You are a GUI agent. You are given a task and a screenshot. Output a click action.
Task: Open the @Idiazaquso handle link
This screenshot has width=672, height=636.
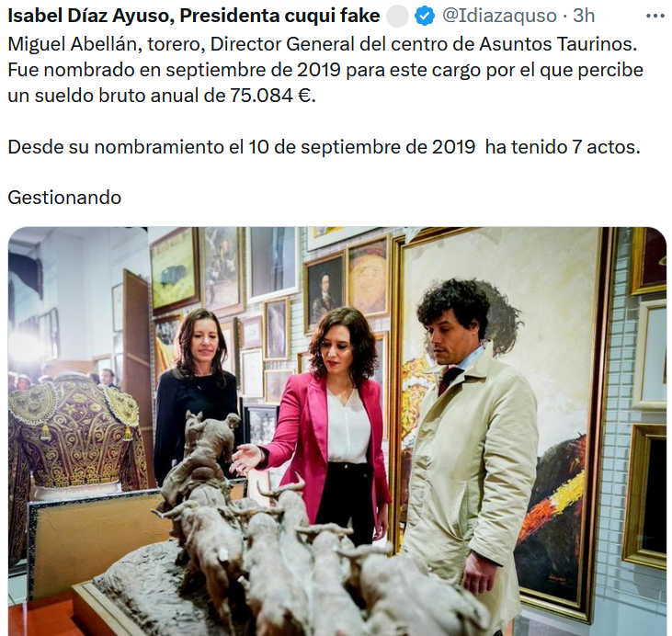click(x=499, y=16)
